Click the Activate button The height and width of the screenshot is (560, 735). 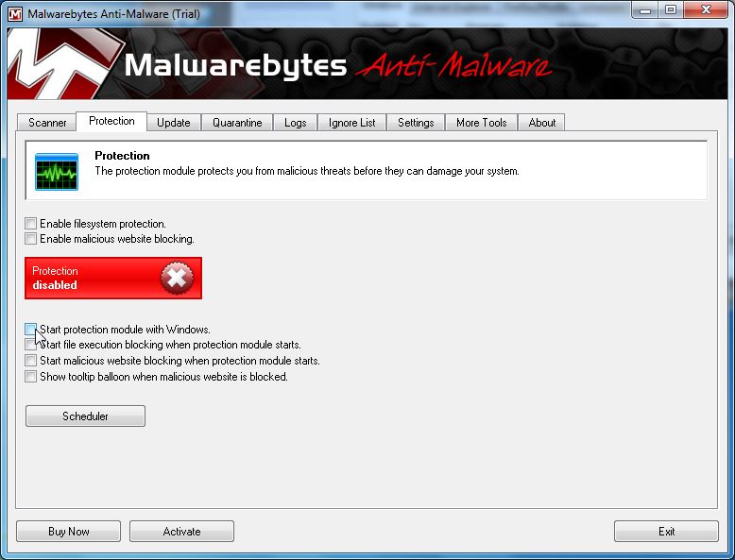click(x=182, y=532)
